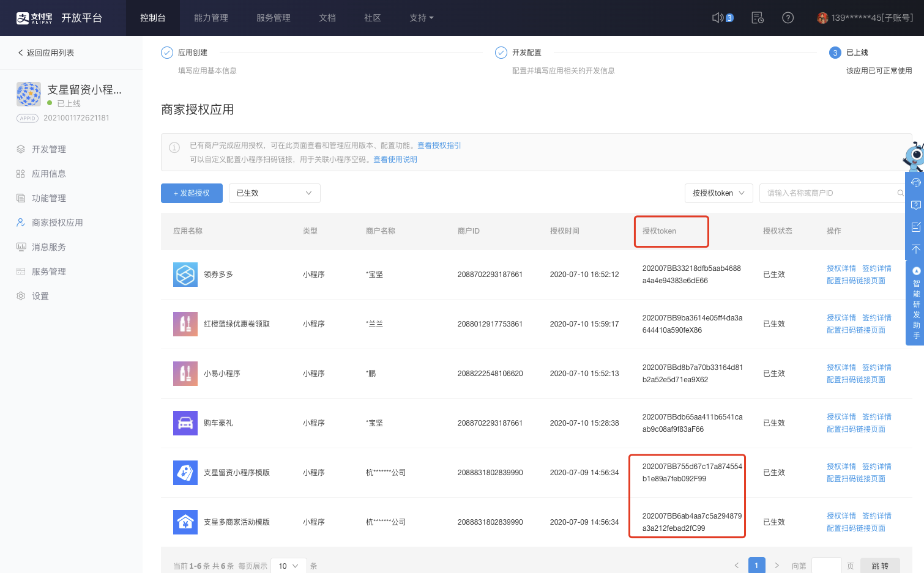Open 配置扫码链接页面 for 领券多多

coord(856,281)
